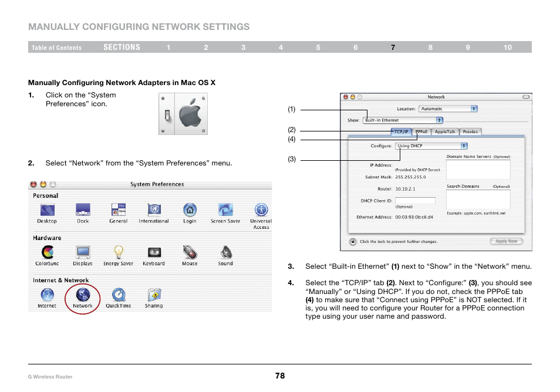The image size is (560, 392).
Task: Jump to section 7
Action: (x=393, y=48)
